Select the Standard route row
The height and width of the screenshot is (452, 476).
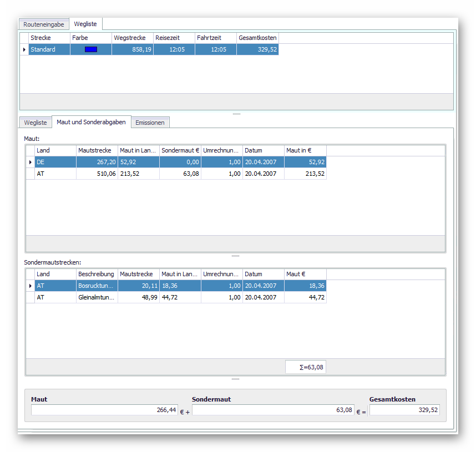pos(49,49)
